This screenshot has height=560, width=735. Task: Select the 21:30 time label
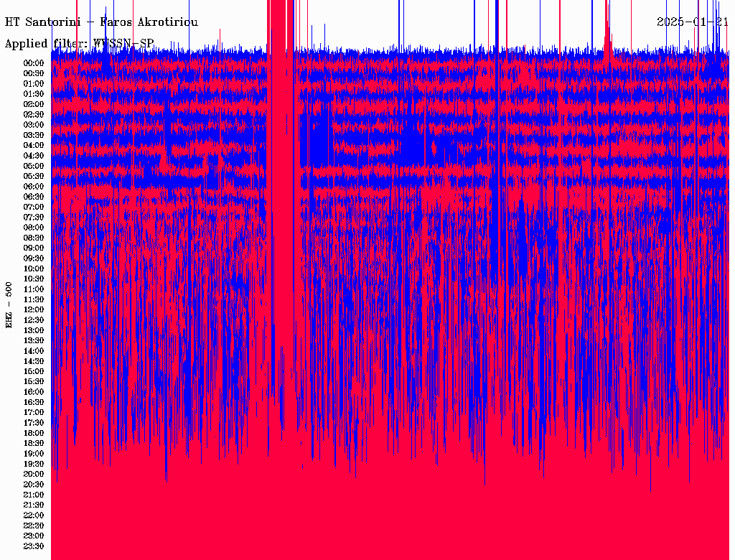coord(34,505)
